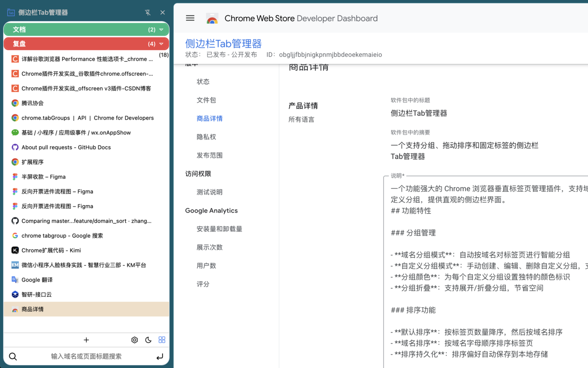The width and height of the screenshot is (588, 368).
Task: Click the plus icon to add a group
Action: click(x=86, y=339)
